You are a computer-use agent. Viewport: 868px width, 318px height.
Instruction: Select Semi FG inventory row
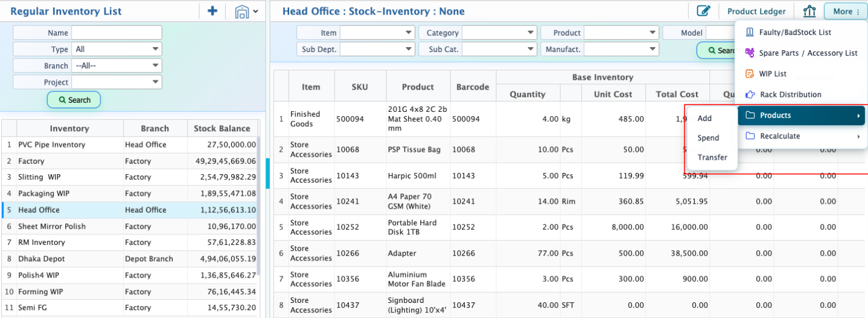tap(129, 308)
